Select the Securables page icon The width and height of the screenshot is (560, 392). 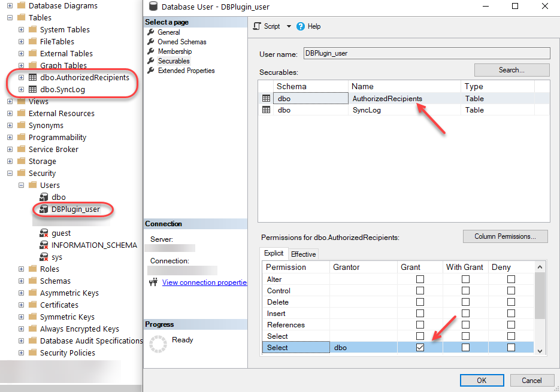pos(152,60)
